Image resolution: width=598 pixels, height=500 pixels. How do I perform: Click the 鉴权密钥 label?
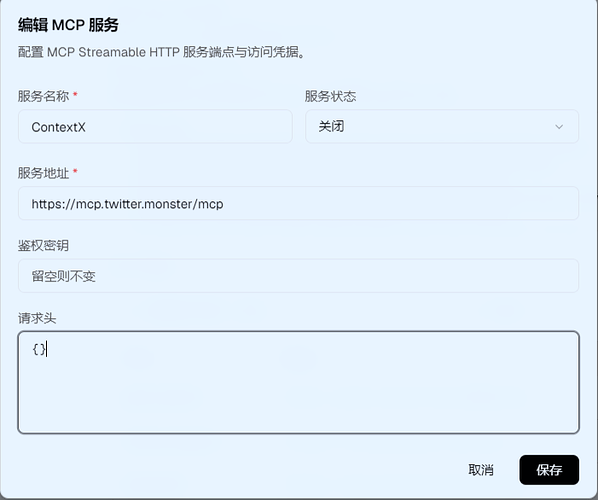(x=43, y=245)
